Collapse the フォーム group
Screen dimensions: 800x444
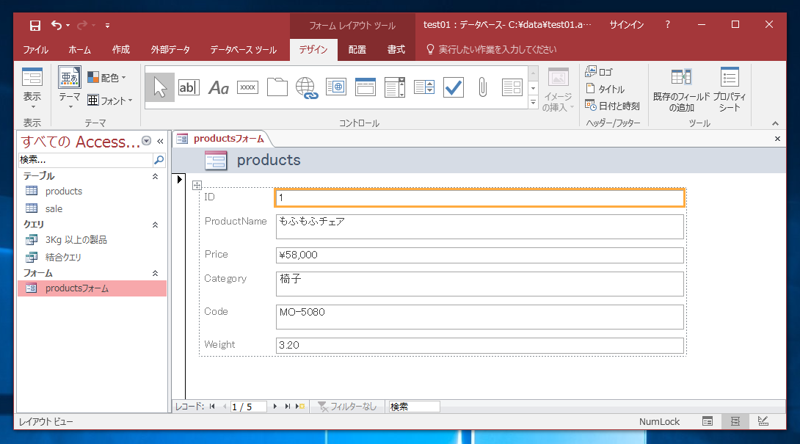click(155, 274)
